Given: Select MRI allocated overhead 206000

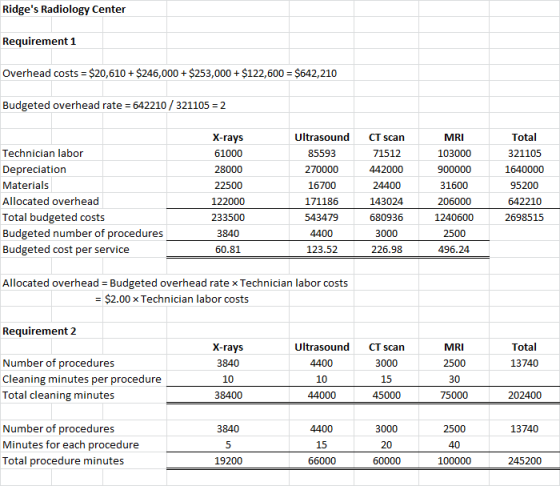Looking at the screenshot, I should 454,202.
